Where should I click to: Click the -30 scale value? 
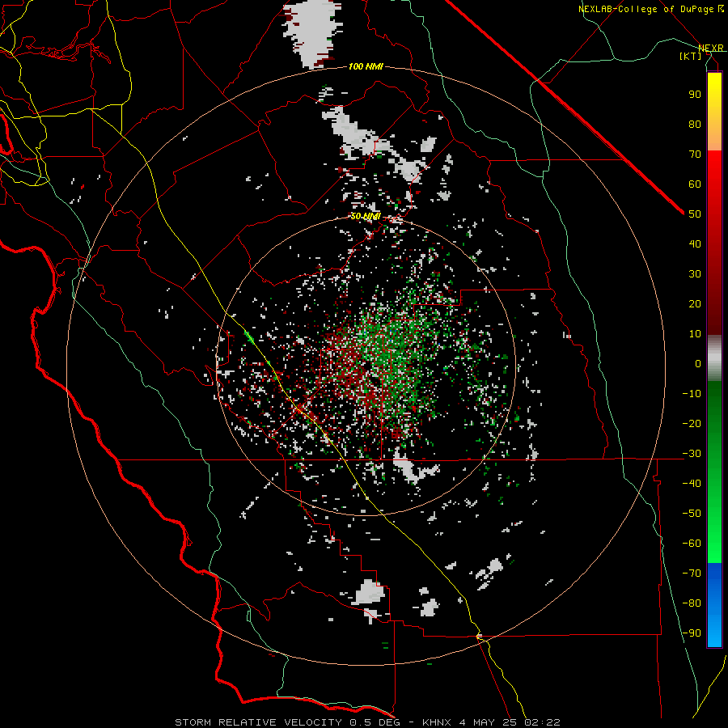tap(692, 454)
